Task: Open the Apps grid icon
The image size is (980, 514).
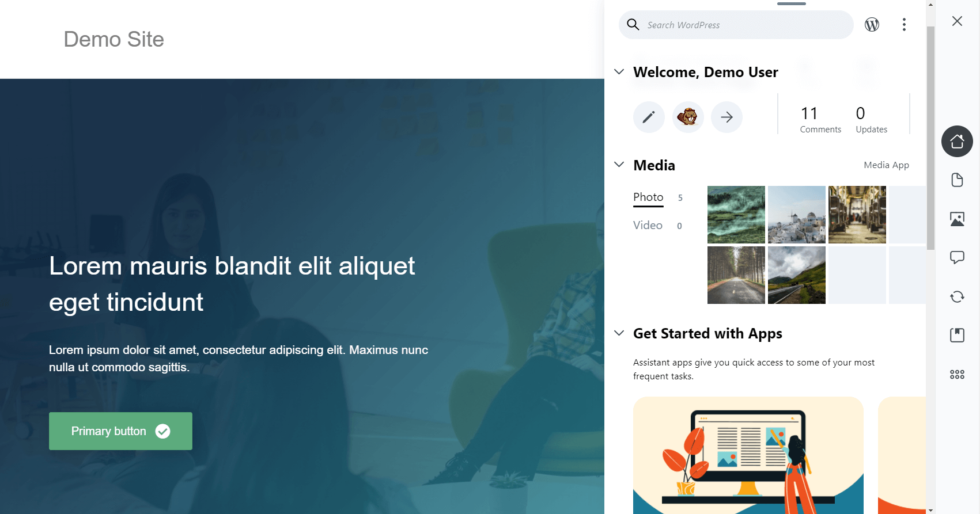Action: (x=957, y=374)
